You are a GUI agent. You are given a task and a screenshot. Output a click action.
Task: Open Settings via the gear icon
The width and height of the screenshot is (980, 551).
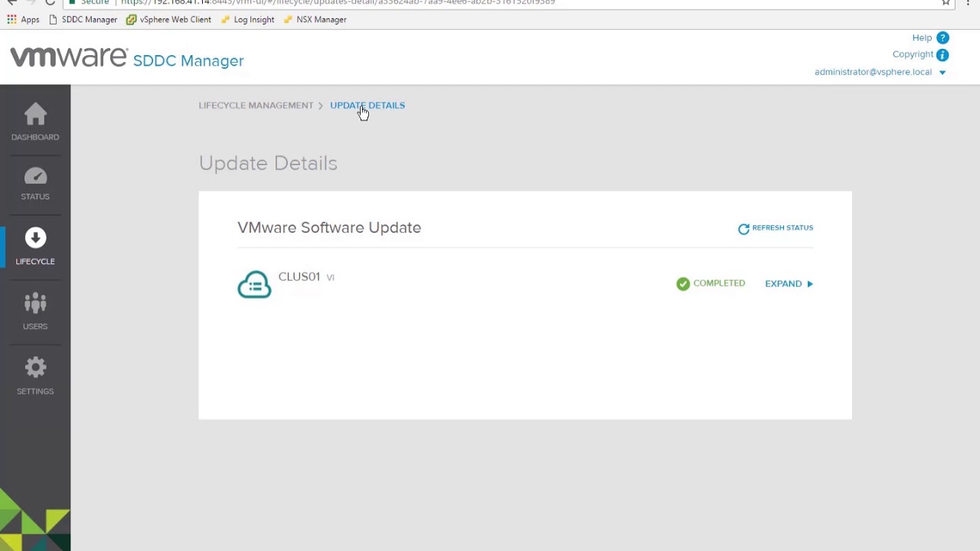[35, 369]
